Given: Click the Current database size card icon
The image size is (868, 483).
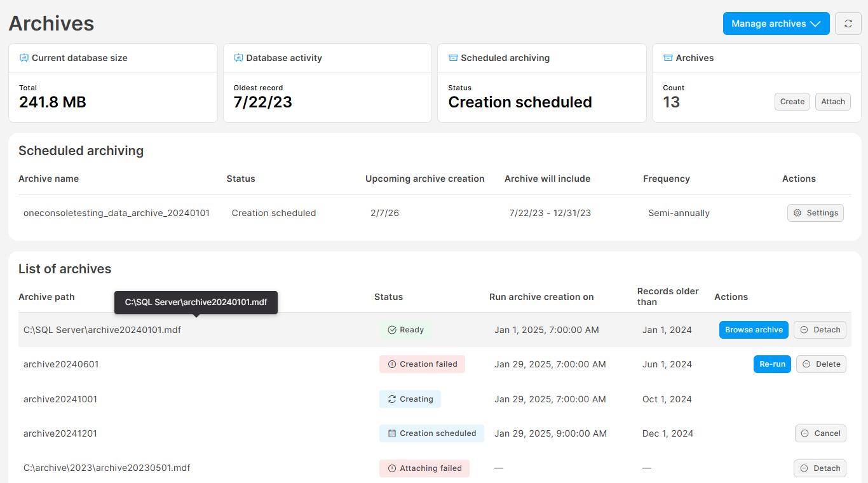Looking at the screenshot, I should point(24,58).
